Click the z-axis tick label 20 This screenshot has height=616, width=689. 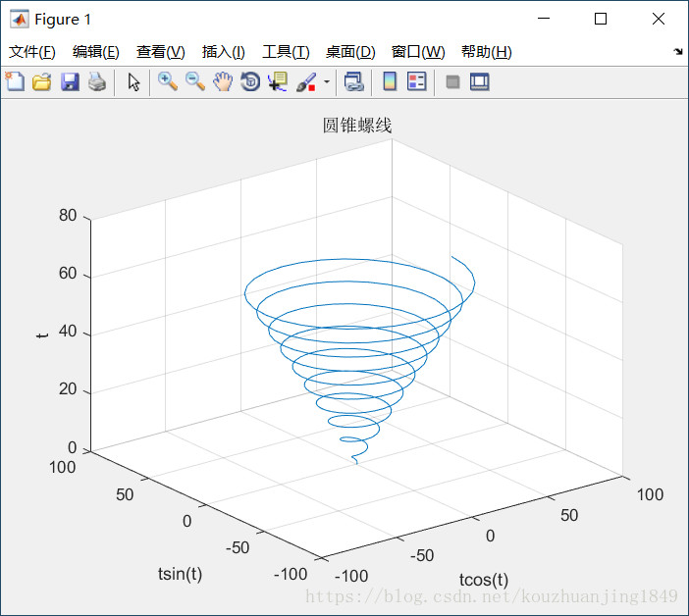pos(68,389)
